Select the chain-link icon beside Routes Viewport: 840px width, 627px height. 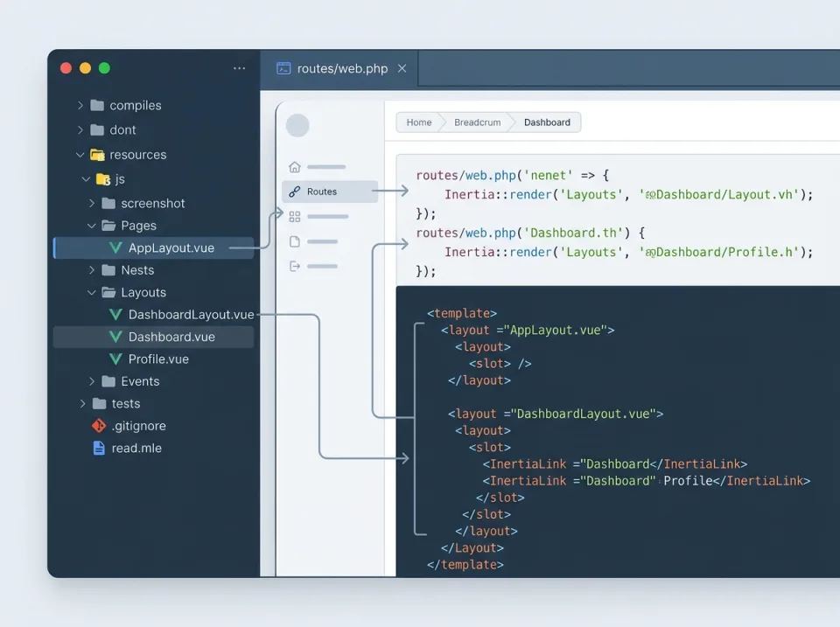point(294,192)
